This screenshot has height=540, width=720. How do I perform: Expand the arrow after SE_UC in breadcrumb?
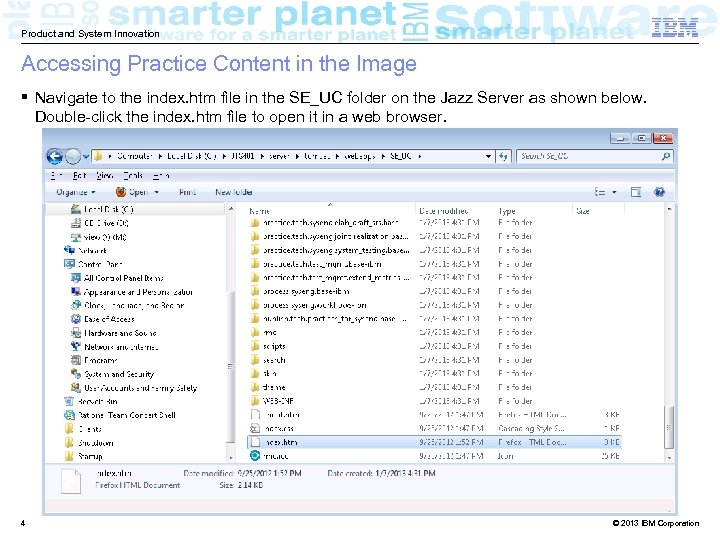[x=420, y=156]
